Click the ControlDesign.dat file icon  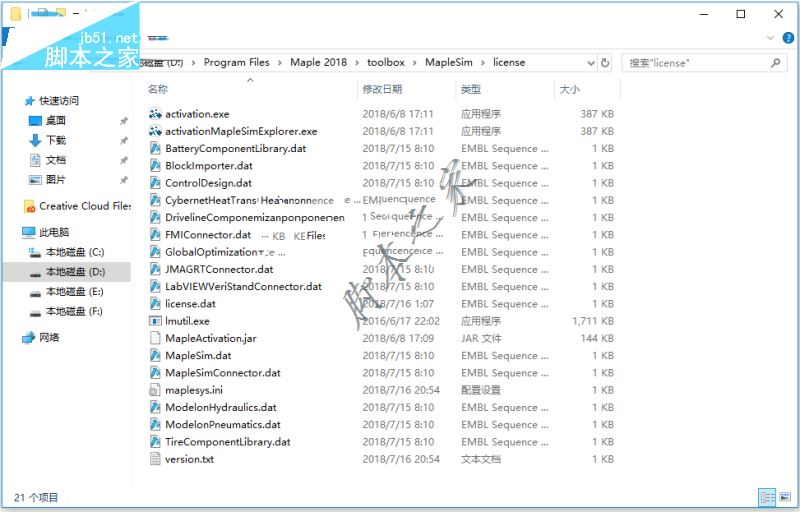tap(155, 183)
